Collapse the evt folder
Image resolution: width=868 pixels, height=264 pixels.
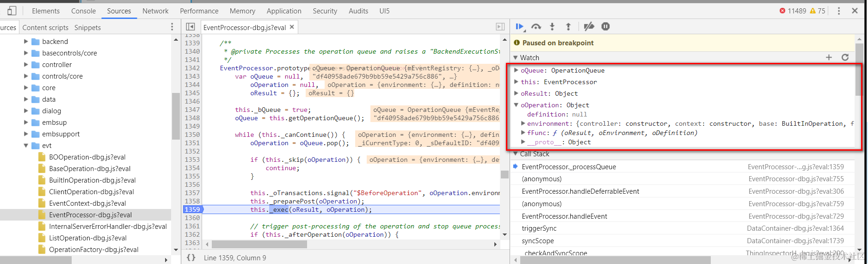26,145
